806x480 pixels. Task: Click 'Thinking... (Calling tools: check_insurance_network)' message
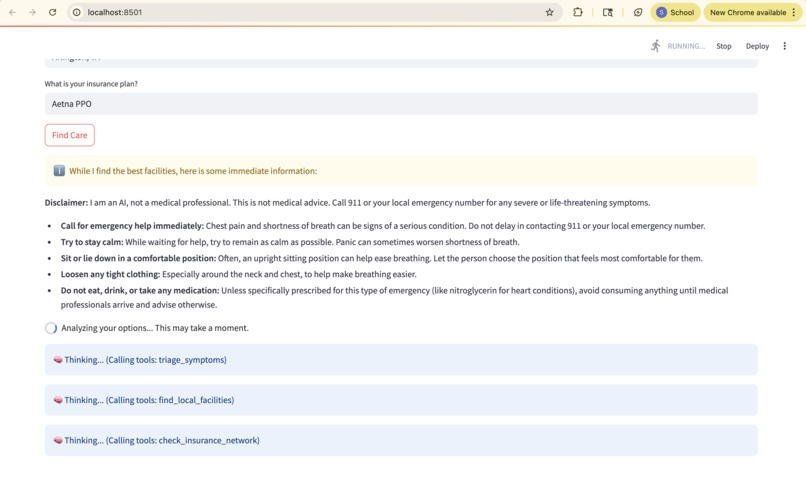coord(162,440)
